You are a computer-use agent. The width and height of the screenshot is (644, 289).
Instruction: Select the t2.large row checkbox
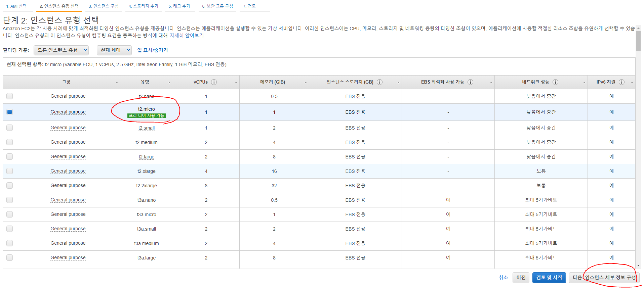pyautogui.click(x=9, y=157)
